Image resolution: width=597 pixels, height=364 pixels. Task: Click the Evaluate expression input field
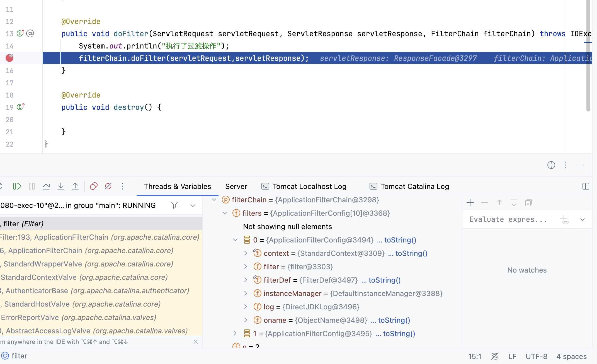(508, 219)
